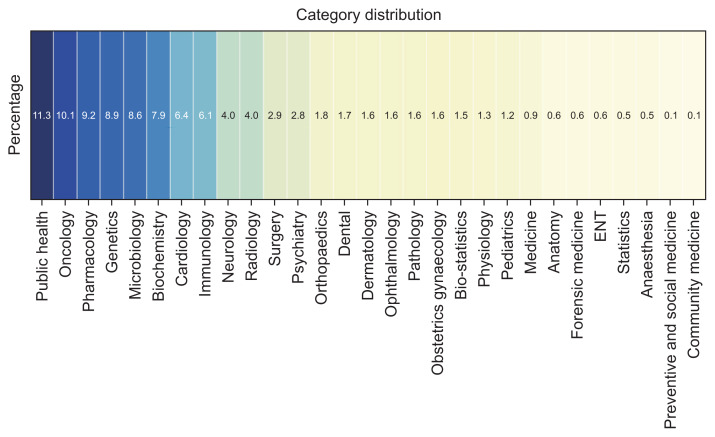Select the Immunology 6.1 cell
This screenshot has height=437, width=715.
click(205, 116)
